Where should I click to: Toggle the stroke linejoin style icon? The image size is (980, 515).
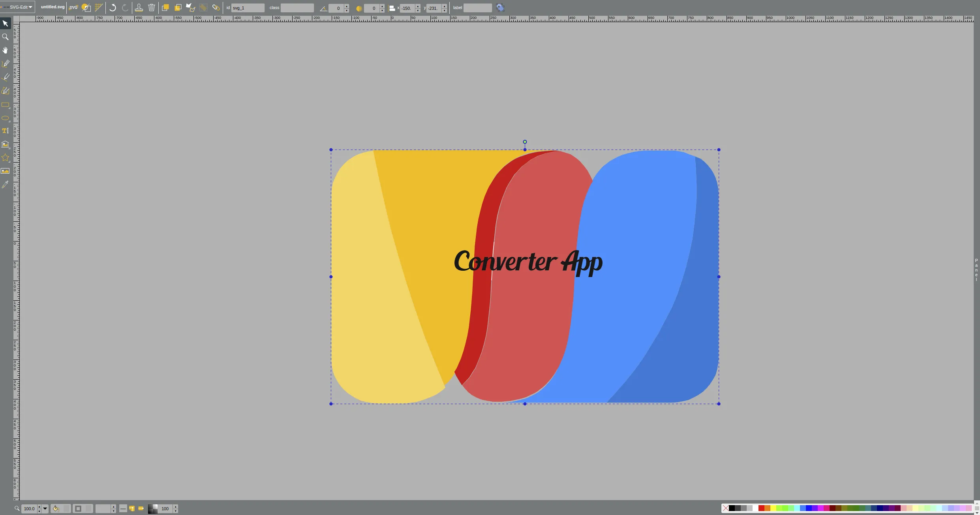tap(132, 509)
